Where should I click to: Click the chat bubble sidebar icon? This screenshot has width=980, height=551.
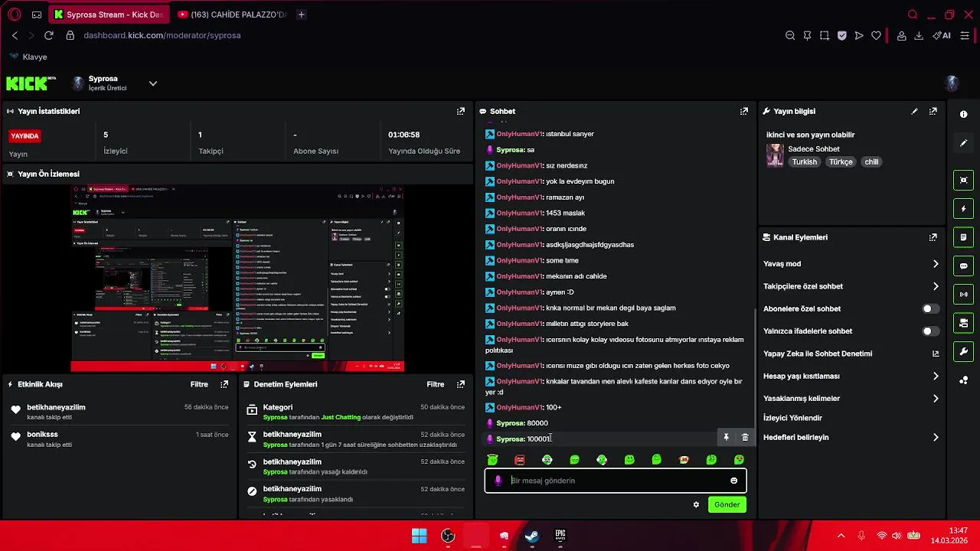(963, 266)
